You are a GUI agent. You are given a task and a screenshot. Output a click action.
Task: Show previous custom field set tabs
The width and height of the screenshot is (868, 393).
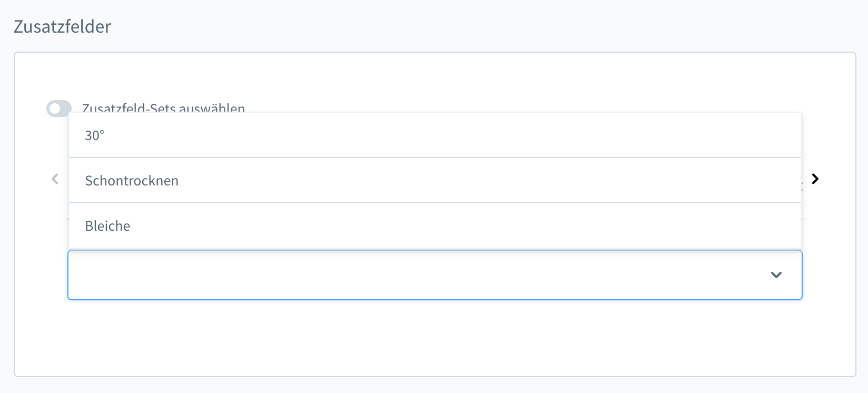[x=55, y=179]
